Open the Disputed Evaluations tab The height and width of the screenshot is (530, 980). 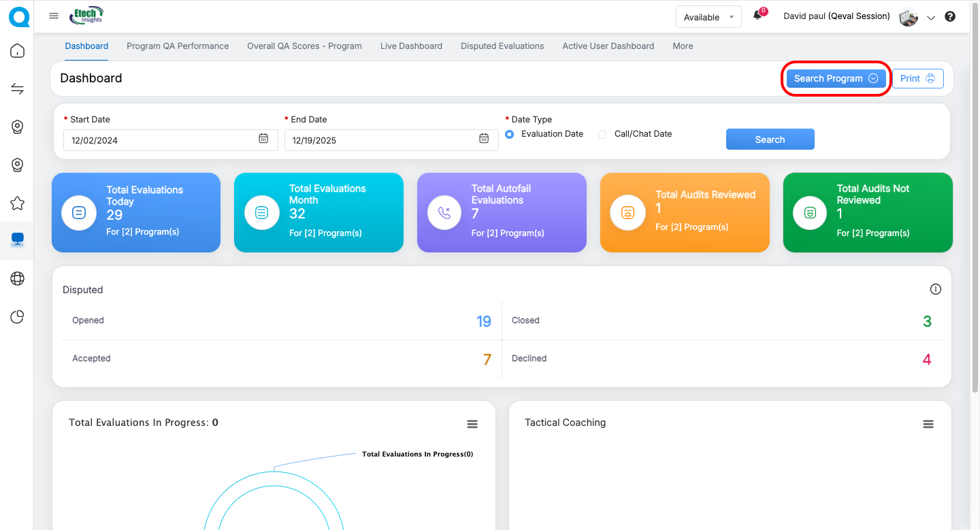pyautogui.click(x=502, y=46)
